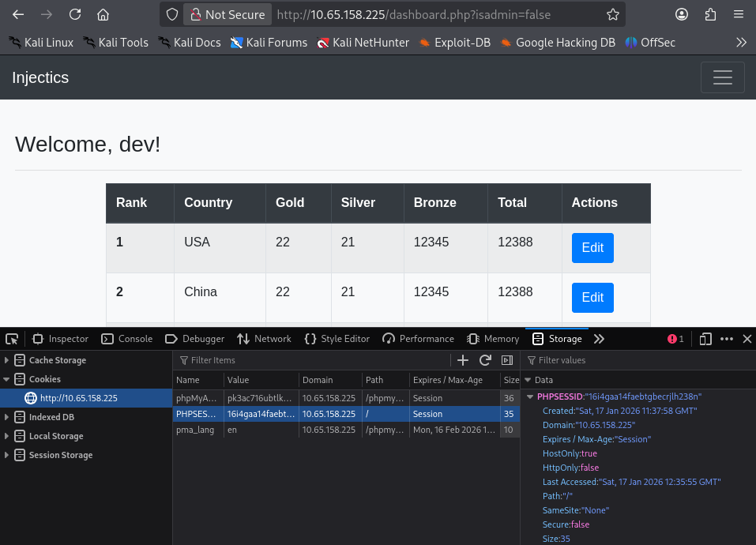The image size is (756, 545).
Task: Refresh the cookie storage table
Action: coord(485,360)
